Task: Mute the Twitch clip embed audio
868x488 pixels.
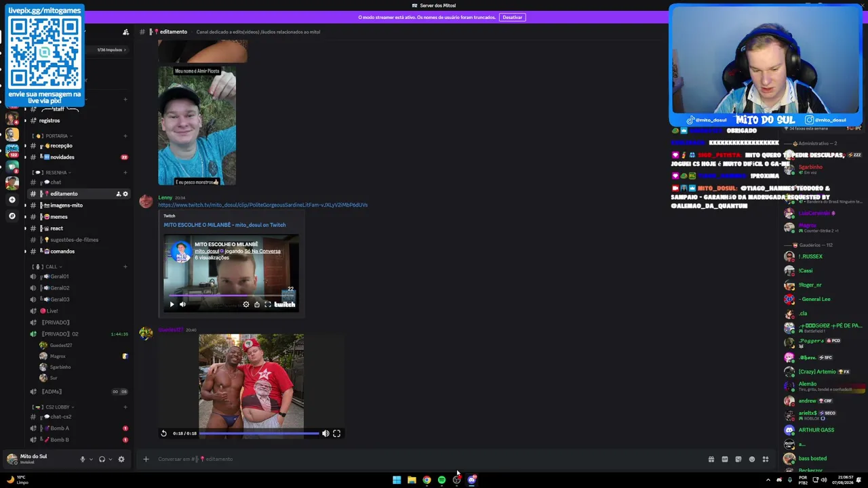Action: [x=182, y=305]
